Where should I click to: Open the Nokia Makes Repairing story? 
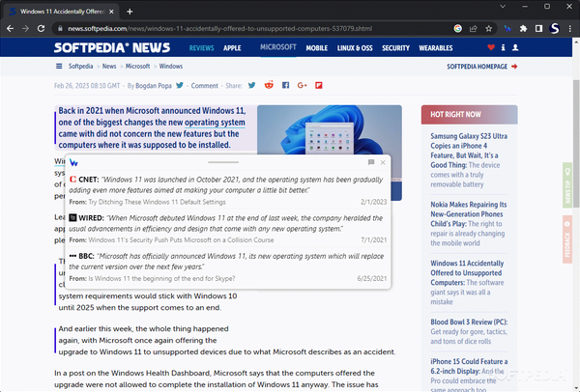click(469, 224)
